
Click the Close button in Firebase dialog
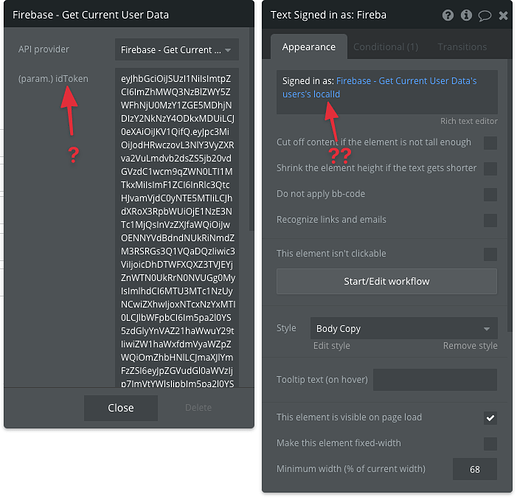(x=121, y=408)
